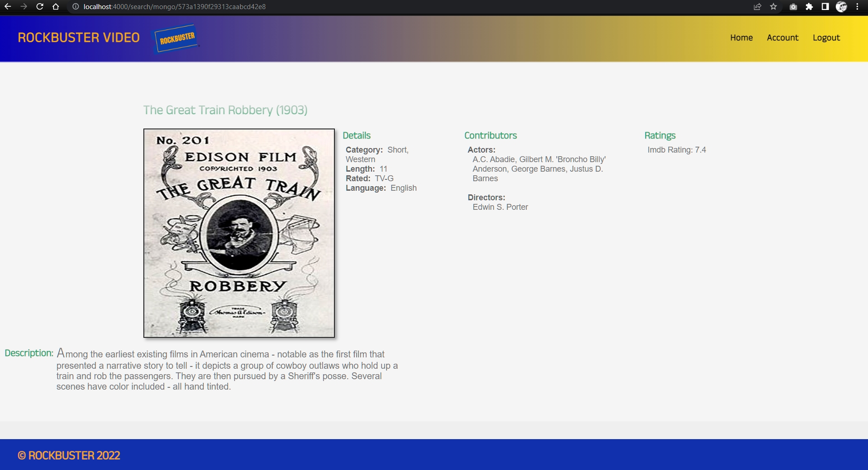Screen dimensions: 868x470
Task: Click the Category: Short, Western text
Action: point(377,154)
